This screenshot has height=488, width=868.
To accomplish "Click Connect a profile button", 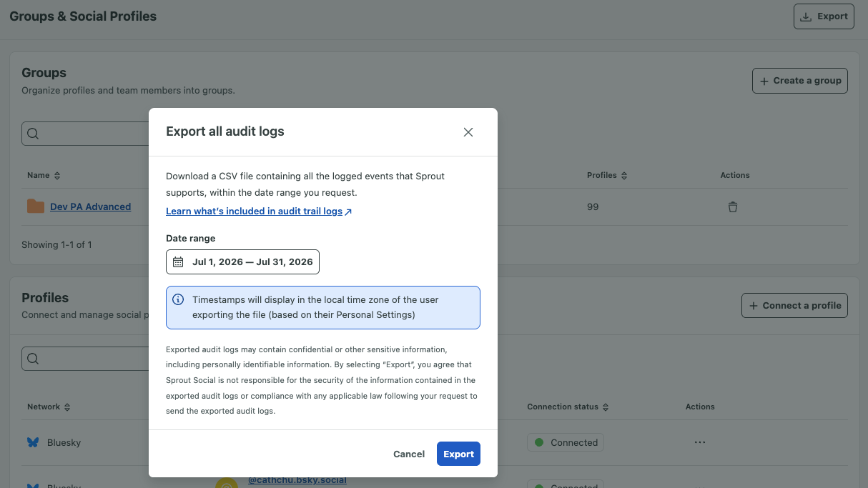I will click(794, 305).
